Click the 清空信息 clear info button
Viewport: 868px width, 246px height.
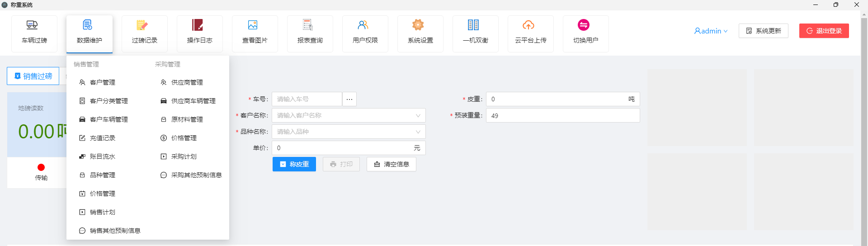(391, 164)
